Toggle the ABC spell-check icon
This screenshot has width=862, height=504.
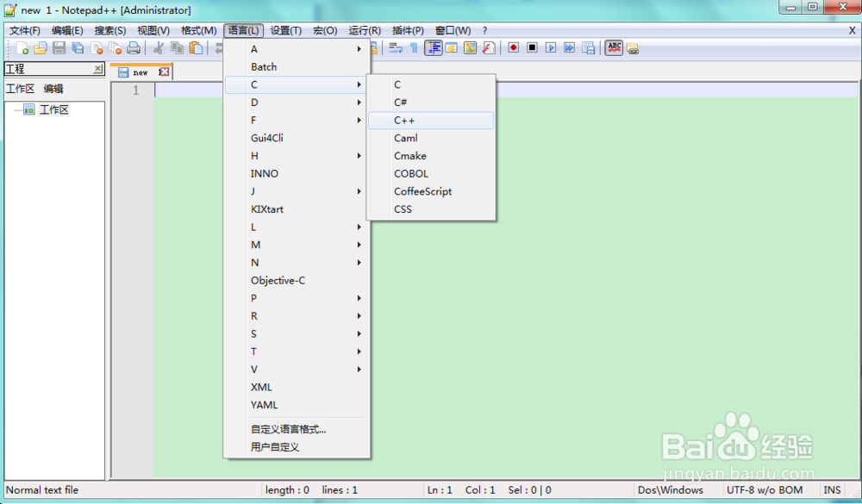tap(614, 48)
